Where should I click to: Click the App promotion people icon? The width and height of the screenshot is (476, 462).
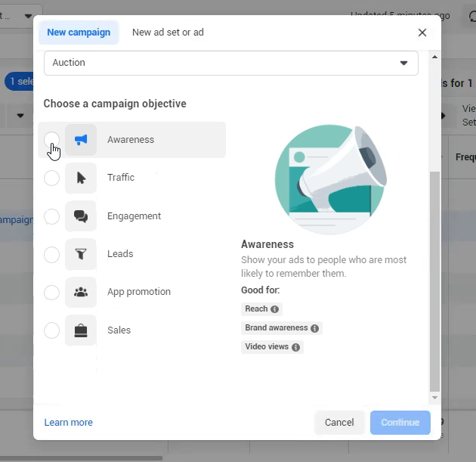81,292
